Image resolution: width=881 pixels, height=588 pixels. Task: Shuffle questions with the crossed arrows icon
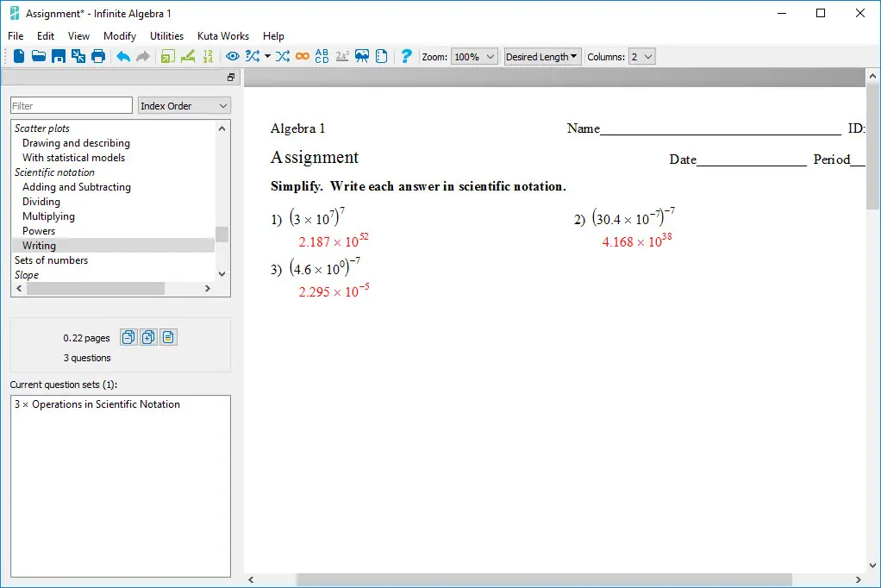(x=283, y=56)
